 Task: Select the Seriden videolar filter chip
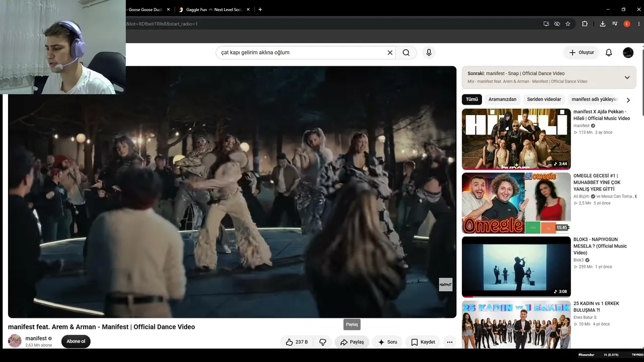[x=544, y=100]
